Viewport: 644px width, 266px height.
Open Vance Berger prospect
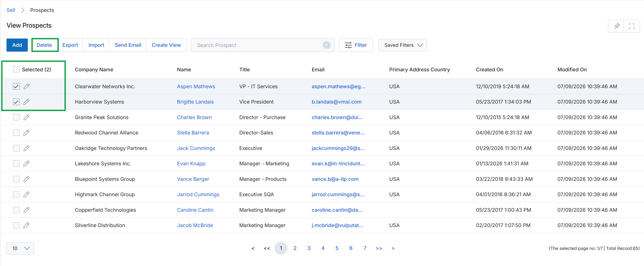tap(193, 179)
